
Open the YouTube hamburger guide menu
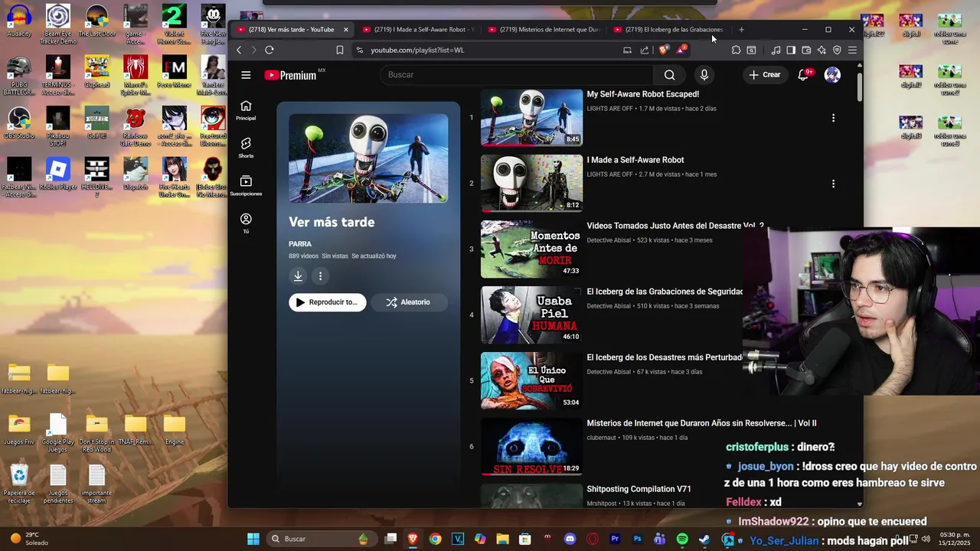246,75
